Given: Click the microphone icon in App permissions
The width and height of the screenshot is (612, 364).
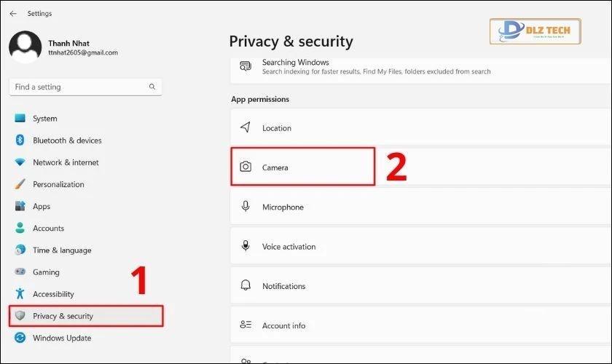Looking at the screenshot, I should [x=246, y=207].
